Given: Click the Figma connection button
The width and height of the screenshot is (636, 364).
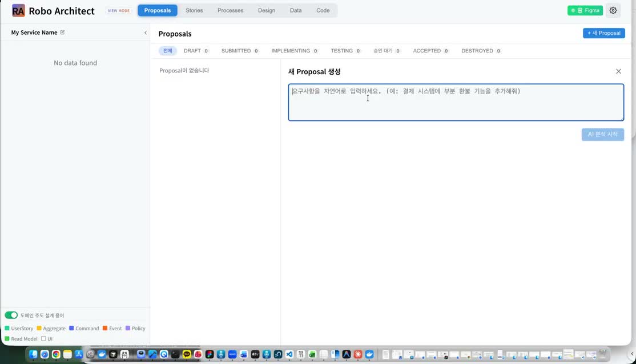Looking at the screenshot, I should click(x=585, y=10).
